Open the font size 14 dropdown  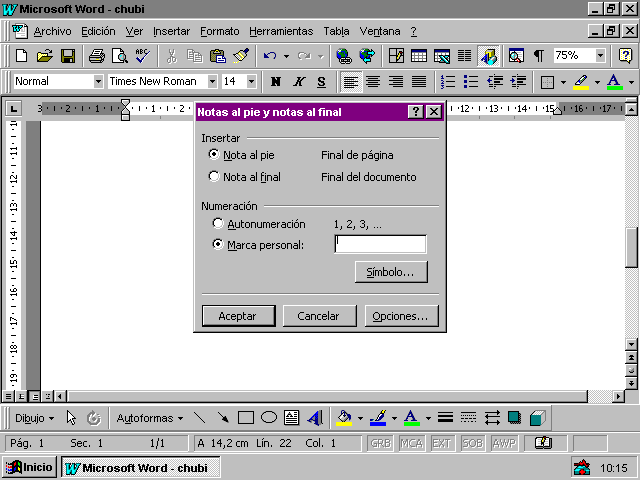point(251,82)
